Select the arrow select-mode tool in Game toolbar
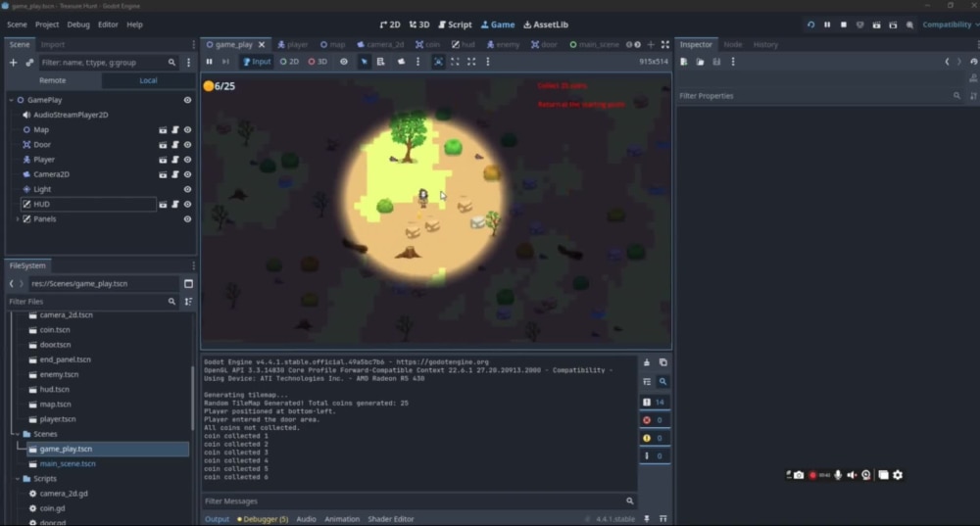Screen dimensions: 980x526 point(364,62)
